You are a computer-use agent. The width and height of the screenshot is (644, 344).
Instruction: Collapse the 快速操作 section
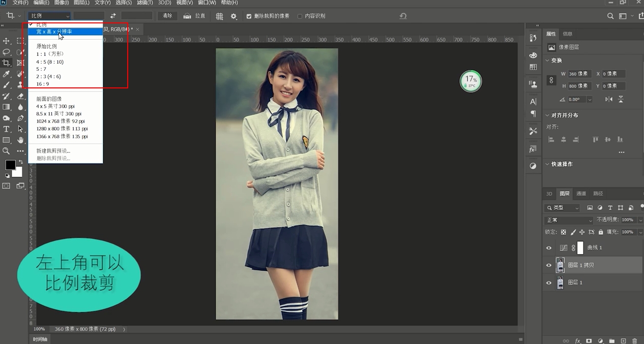(547, 164)
